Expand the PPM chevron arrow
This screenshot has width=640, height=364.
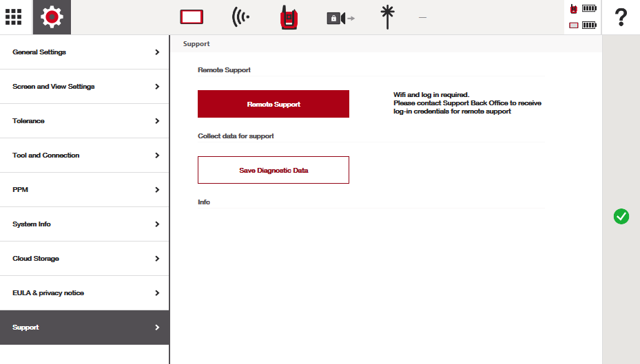pyautogui.click(x=157, y=190)
